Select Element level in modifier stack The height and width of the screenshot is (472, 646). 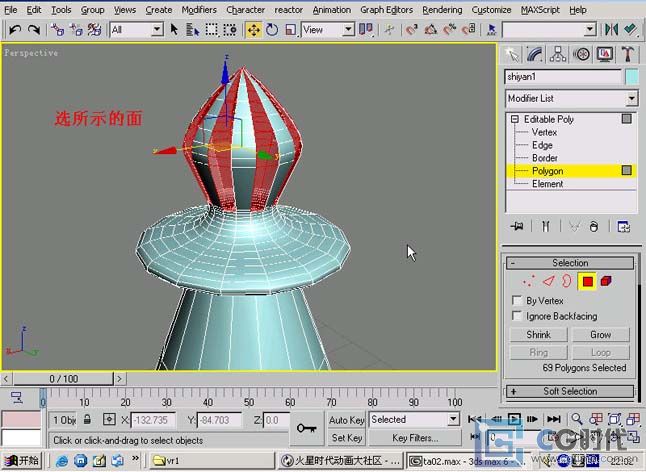click(x=548, y=184)
